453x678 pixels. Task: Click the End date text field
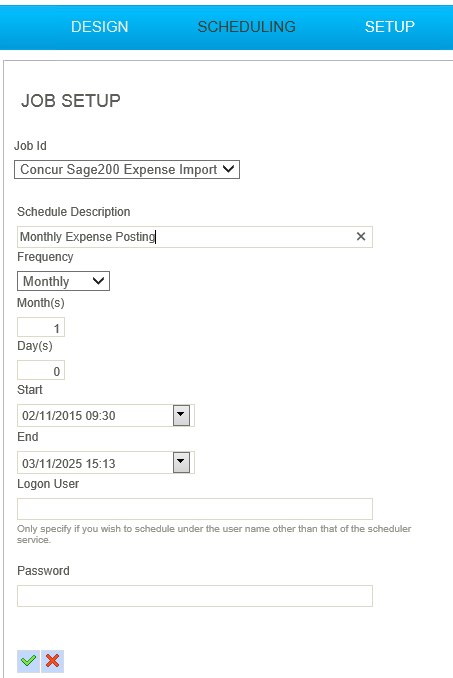pyautogui.click(x=95, y=463)
